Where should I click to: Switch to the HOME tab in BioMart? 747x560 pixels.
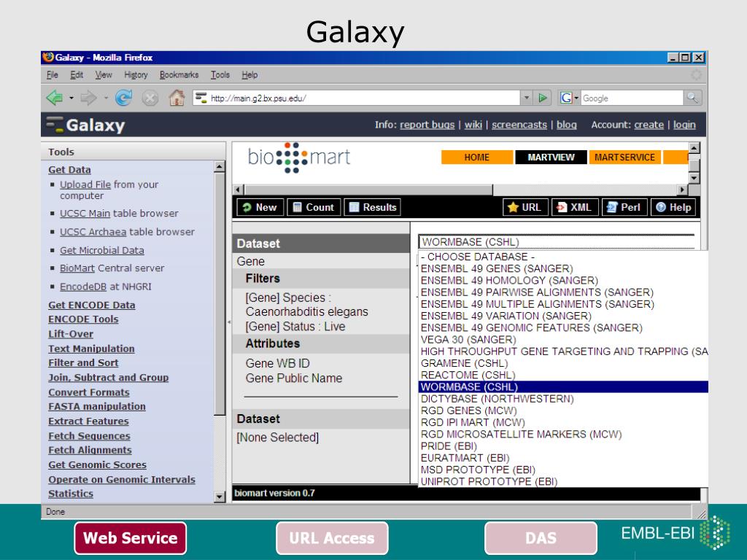477,157
